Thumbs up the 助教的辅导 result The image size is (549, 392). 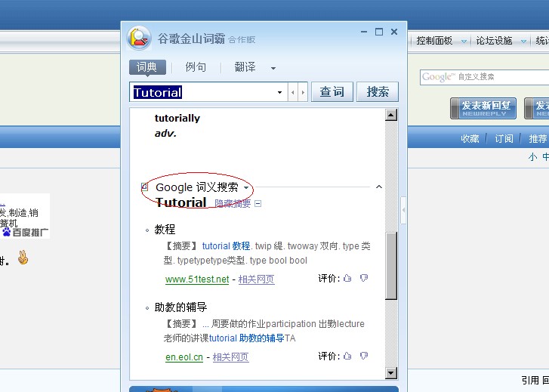(x=347, y=356)
